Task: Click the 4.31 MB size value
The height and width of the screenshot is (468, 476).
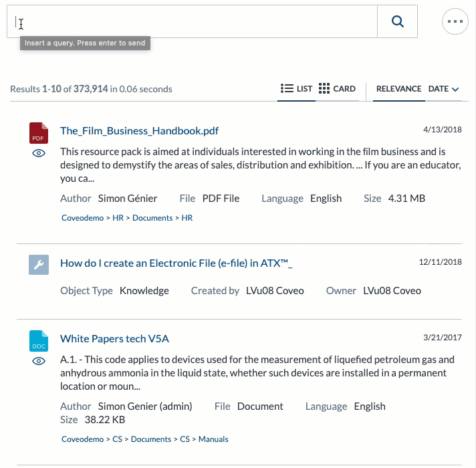Action: point(406,199)
